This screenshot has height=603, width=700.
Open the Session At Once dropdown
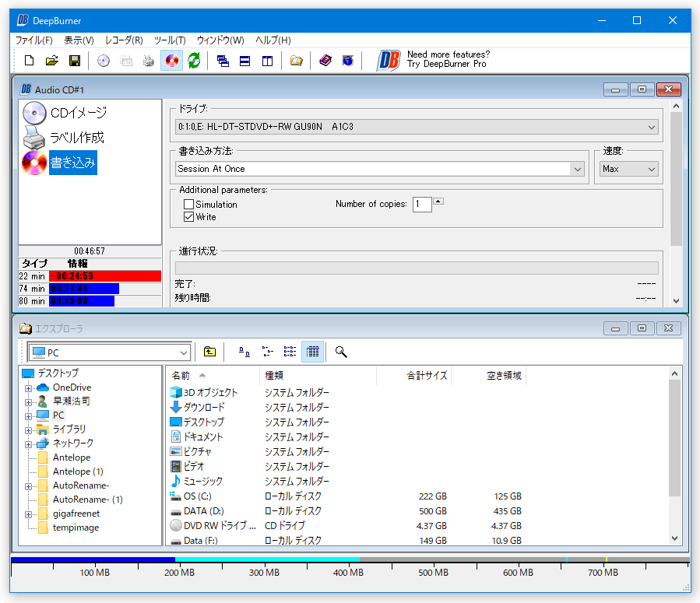coord(577,169)
